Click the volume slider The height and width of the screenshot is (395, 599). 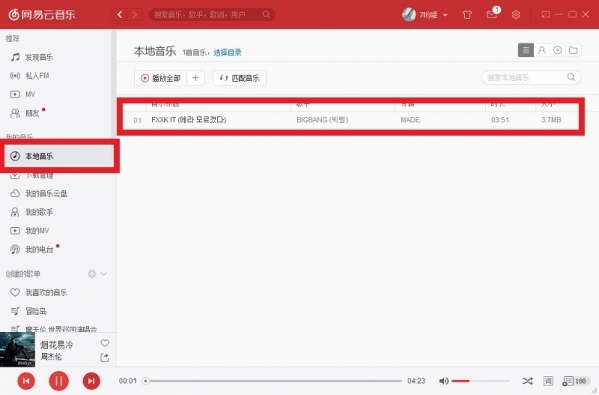pyautogui.click(x=481, y=381)
